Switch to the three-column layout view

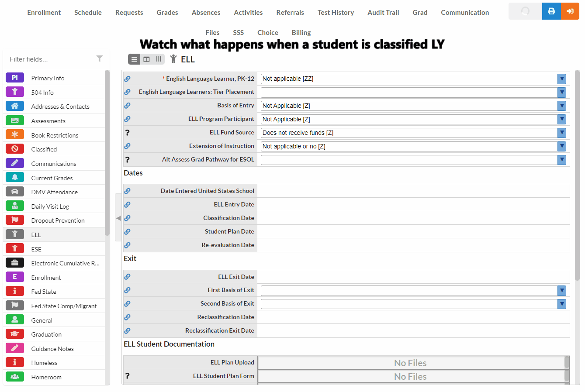[159, 59]
